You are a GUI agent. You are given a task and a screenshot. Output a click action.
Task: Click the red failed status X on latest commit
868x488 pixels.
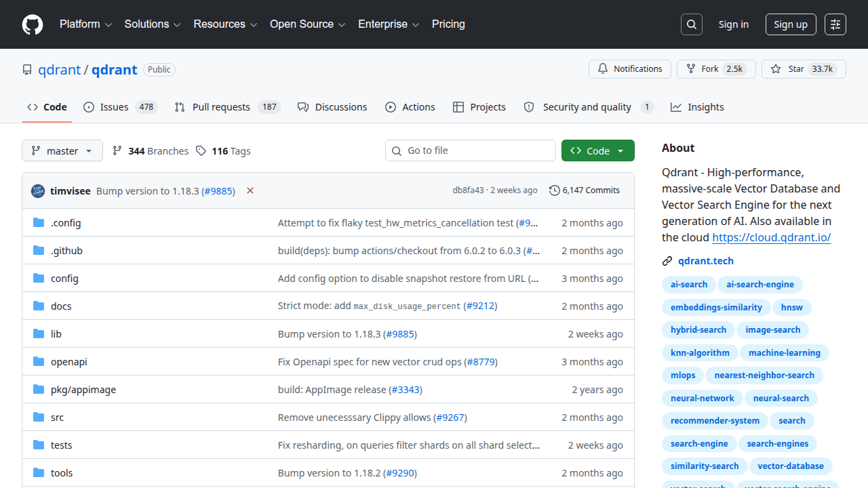click(x=250, y=190)
